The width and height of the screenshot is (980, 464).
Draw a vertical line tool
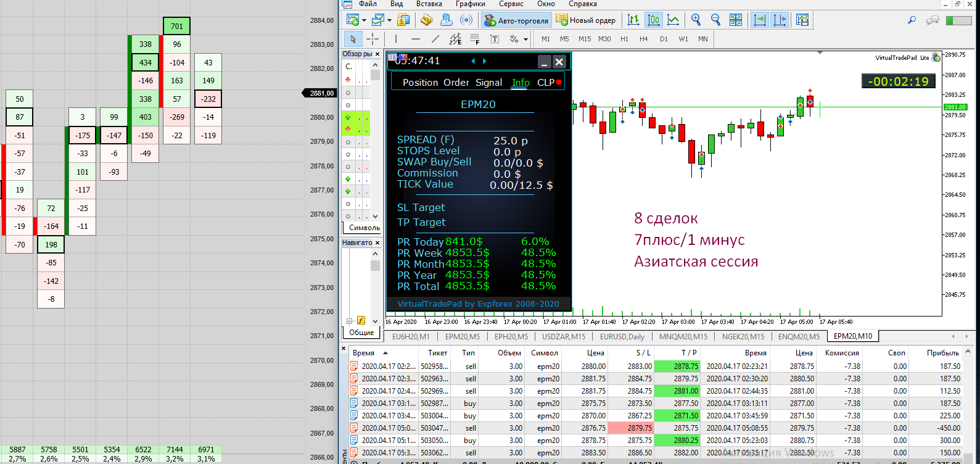point(396,39)
